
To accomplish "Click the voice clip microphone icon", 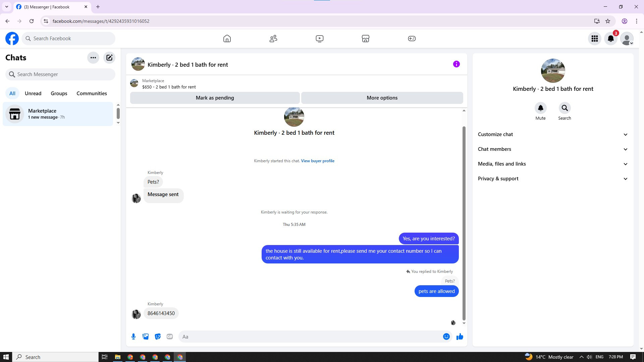I will (133, 337).
